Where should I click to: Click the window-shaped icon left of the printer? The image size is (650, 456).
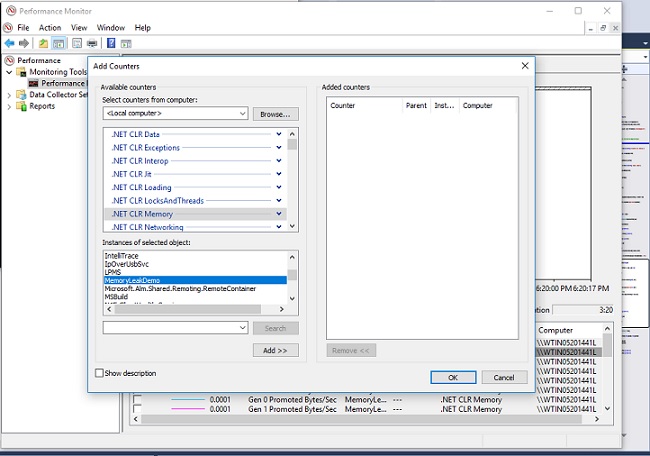[x=77, y=43]
